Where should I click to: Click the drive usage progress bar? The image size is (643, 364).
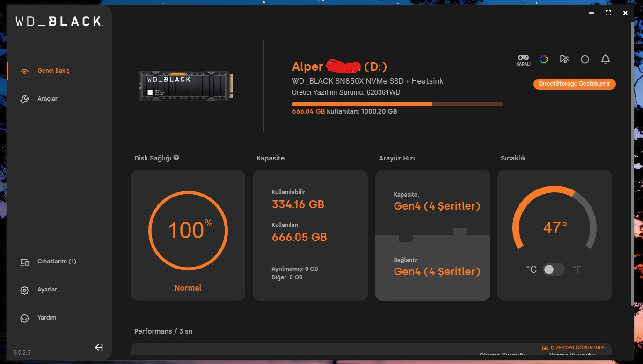[x=397, y=104]
